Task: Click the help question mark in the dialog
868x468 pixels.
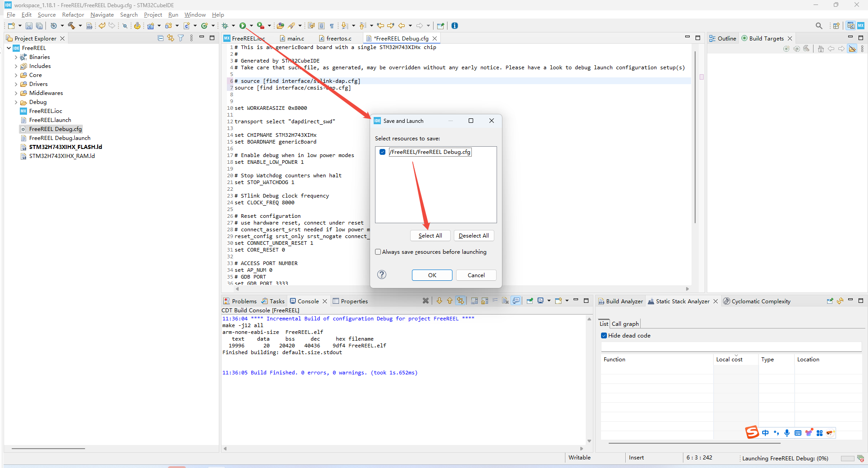Action: (381, 274)
